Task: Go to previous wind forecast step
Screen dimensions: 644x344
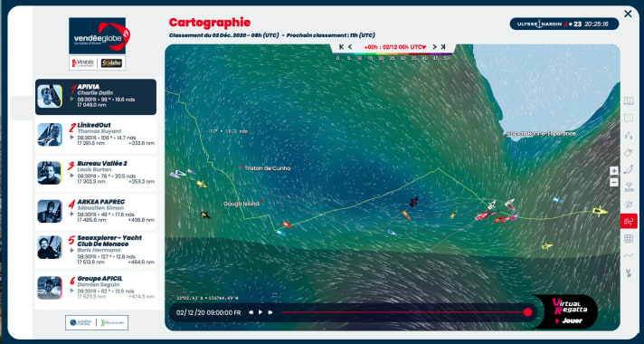Action: [350, 47]
